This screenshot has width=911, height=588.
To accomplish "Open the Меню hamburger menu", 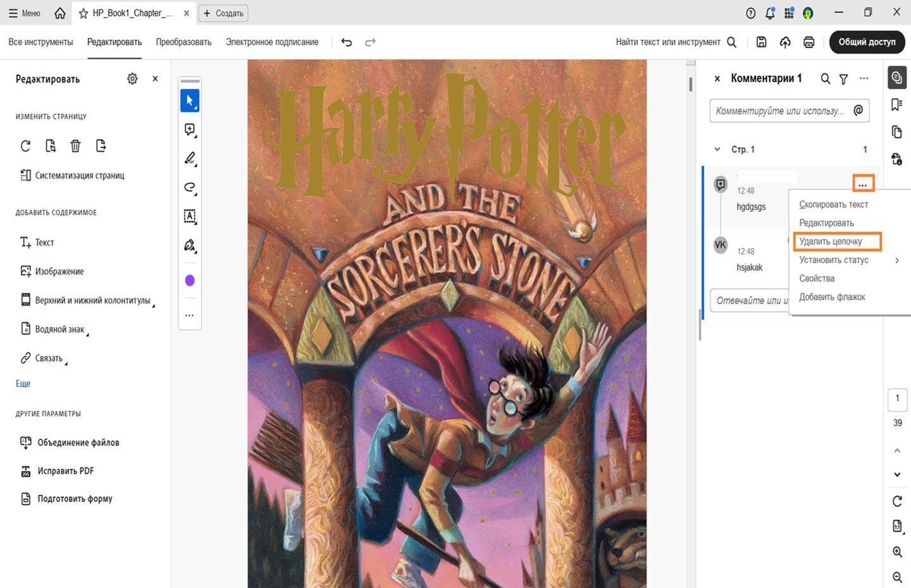I will pyautogui.click(x=24, y=13).
